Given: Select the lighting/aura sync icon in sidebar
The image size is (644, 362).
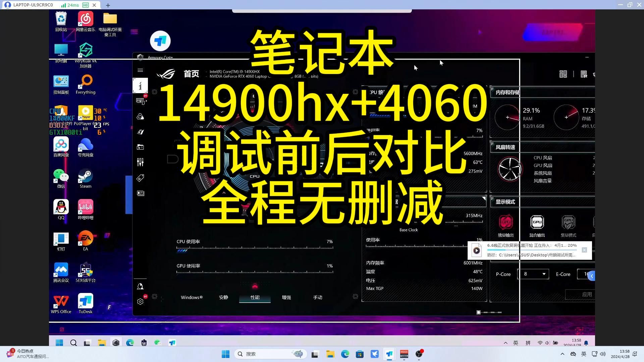Looking at the screenshot, I should pos(140,116).
